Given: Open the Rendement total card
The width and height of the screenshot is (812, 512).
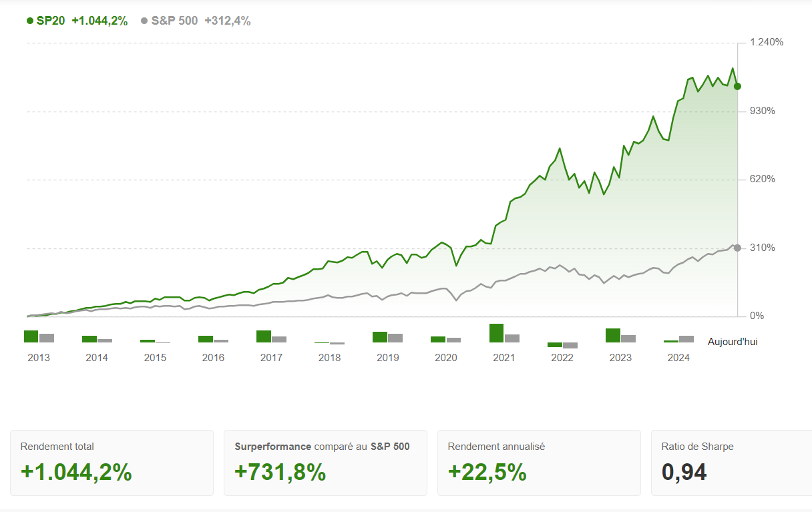Looking at the screenshot, I should (x=112, y=463).
